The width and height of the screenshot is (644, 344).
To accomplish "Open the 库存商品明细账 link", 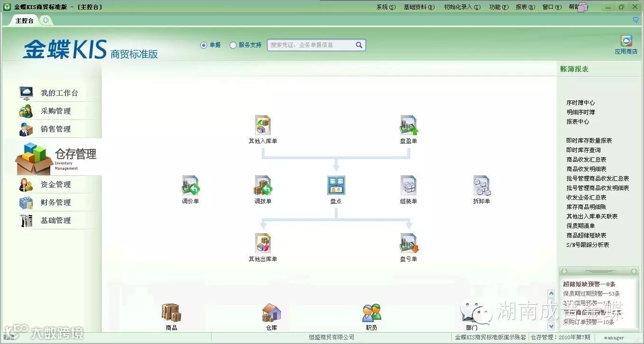I will tap(586, 207).
